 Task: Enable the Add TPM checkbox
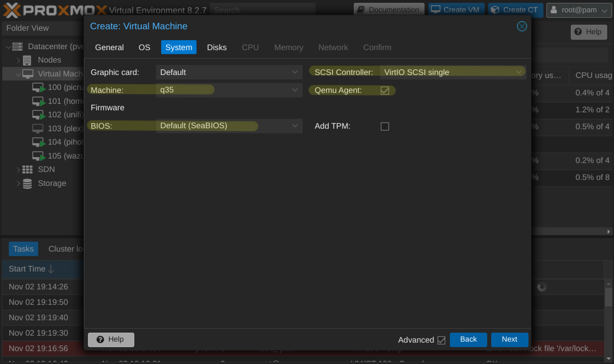[385, 126]
